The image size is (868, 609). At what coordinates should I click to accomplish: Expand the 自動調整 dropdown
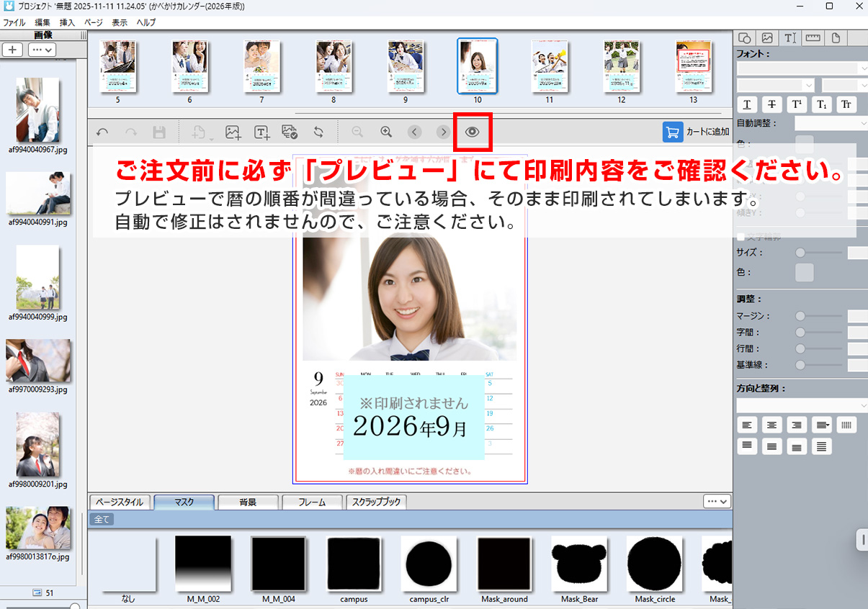pos(831,124)
